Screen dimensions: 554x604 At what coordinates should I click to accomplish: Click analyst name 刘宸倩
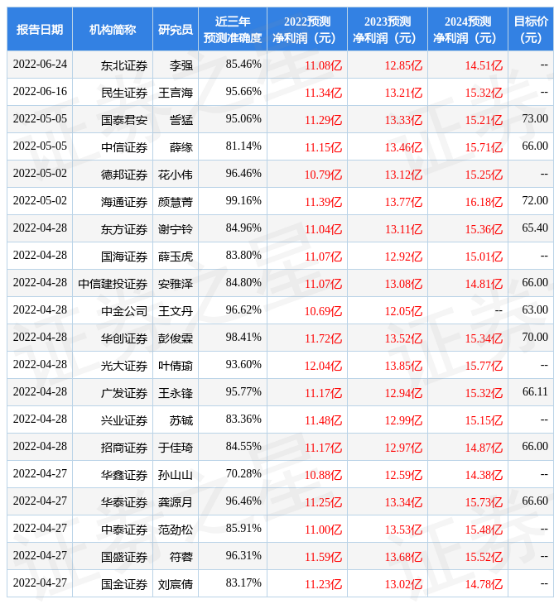pos(175,584)
